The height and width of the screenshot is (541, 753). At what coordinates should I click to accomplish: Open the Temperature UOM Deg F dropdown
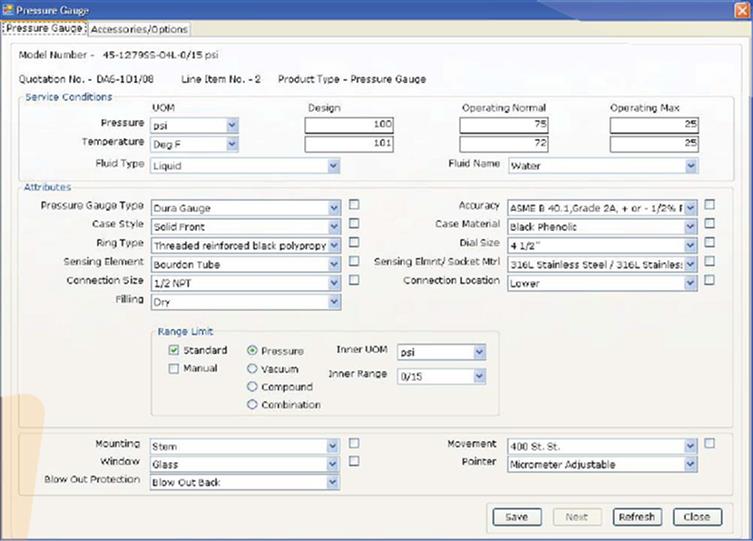click(194, 144)
